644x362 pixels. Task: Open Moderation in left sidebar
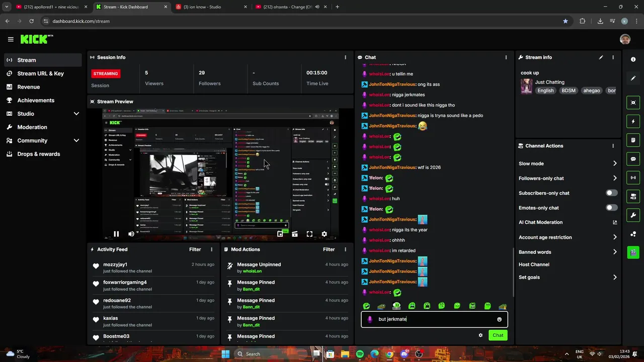click(43, 127)
